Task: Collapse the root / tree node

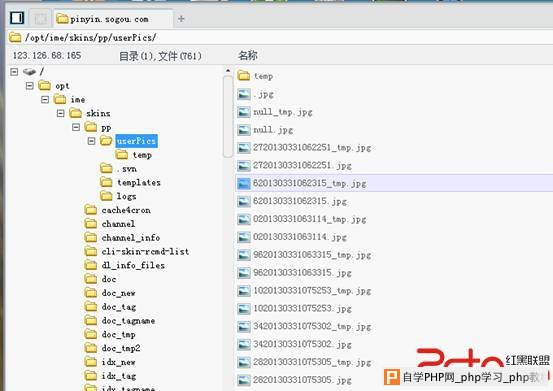Action: 14,72
